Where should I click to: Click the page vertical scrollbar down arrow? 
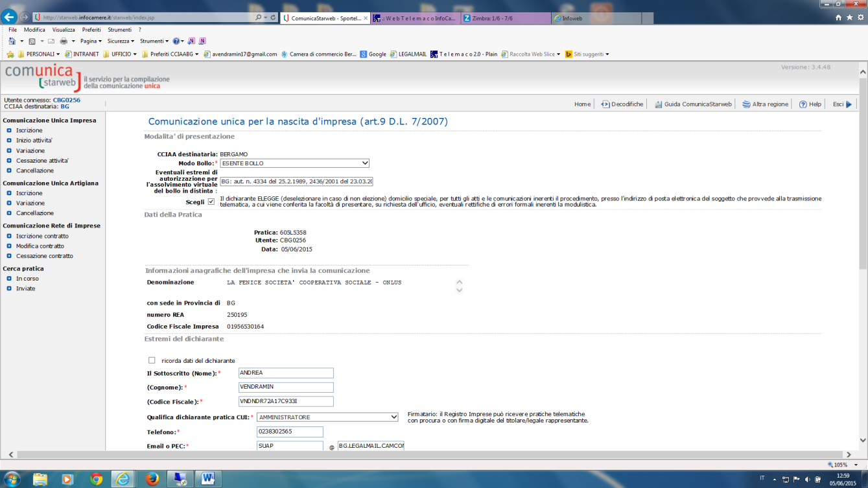click(863, 440)
